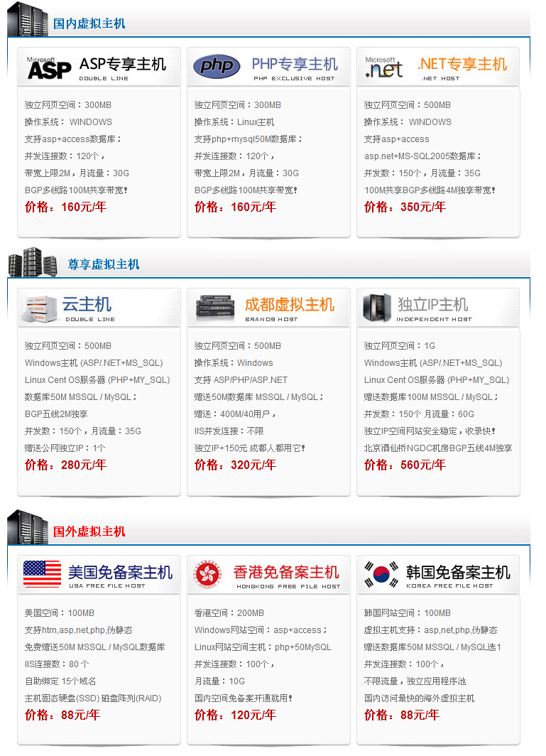
Task: Click the Microsoft ASP logo icon
Action: pos(49,68)
